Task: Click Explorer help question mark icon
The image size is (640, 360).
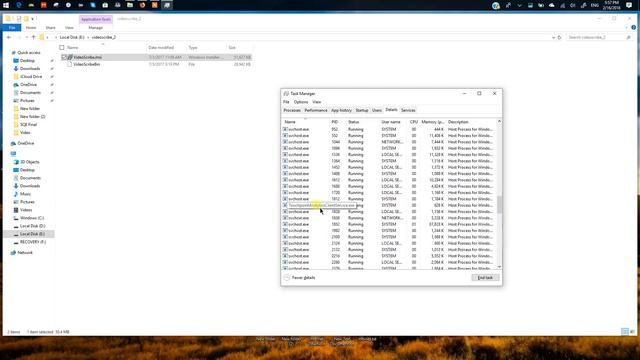Action: pos(633,28)
